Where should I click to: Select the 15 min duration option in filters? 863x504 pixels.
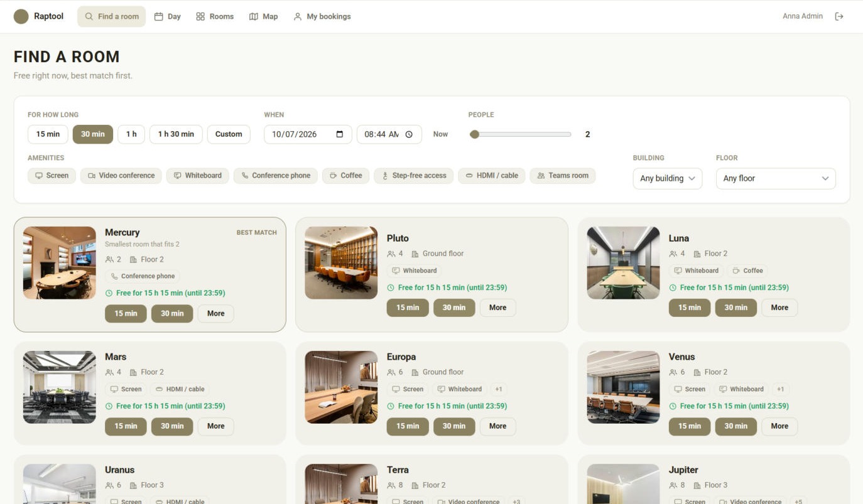[48, 134]
